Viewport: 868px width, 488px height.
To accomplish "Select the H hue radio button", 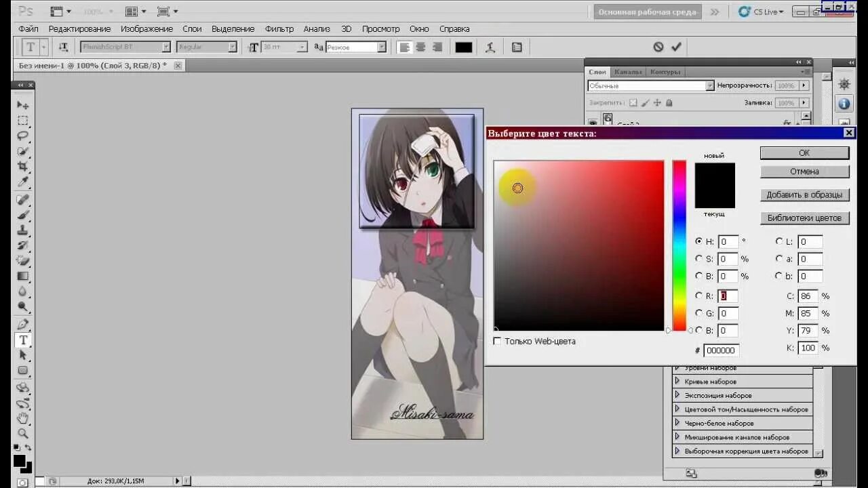I will (699, 241).
